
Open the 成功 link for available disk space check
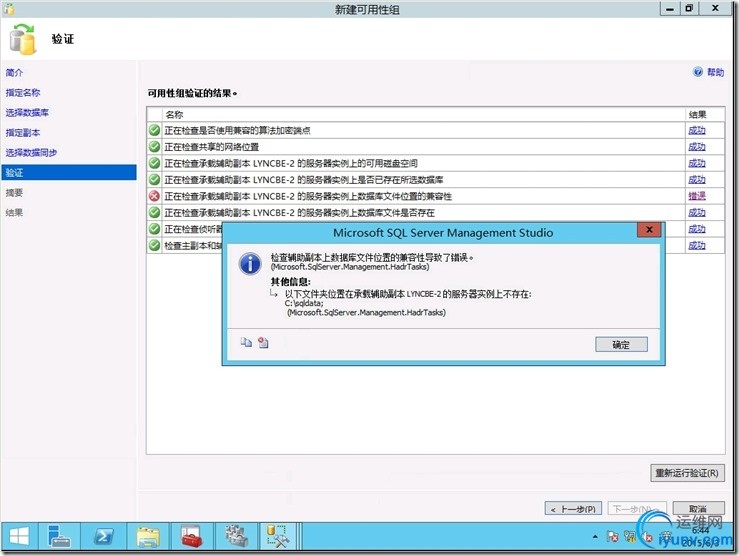(697, 163)
